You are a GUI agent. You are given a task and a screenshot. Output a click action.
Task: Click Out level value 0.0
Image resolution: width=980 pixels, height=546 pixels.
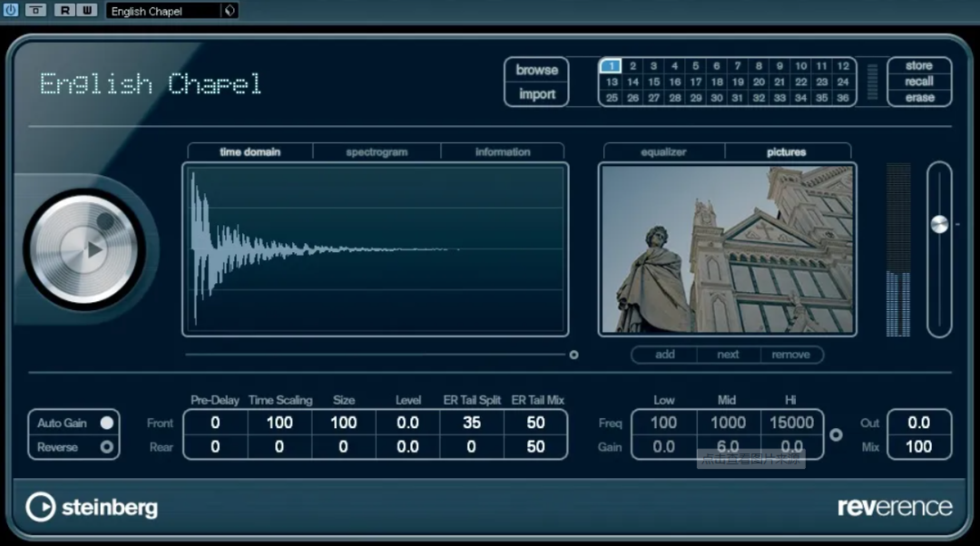(918, 423)
